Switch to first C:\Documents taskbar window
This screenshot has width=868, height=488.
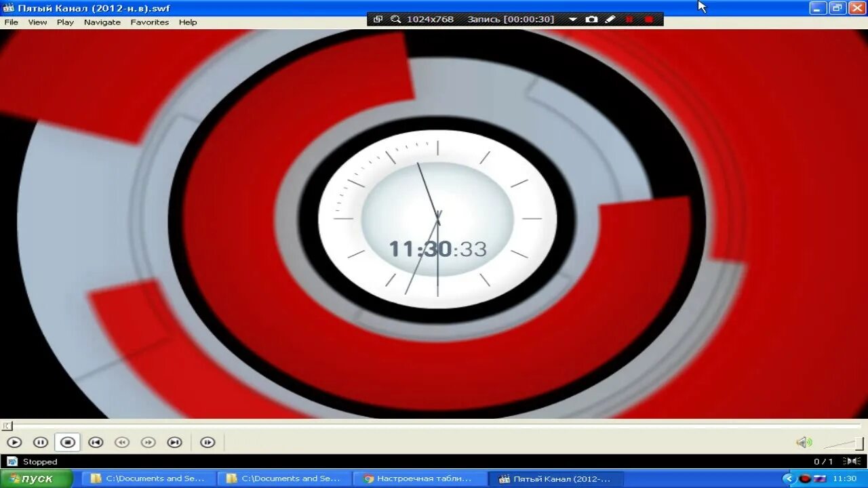tap(149, 479)
